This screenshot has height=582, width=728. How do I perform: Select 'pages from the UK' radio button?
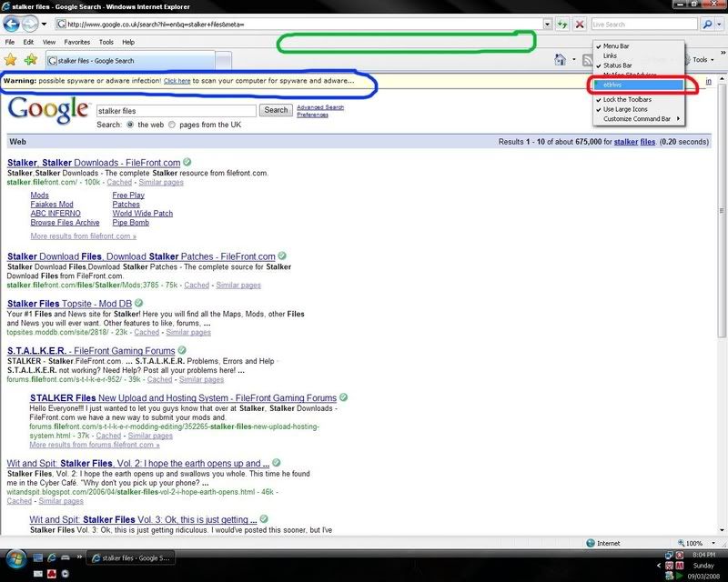173,124
